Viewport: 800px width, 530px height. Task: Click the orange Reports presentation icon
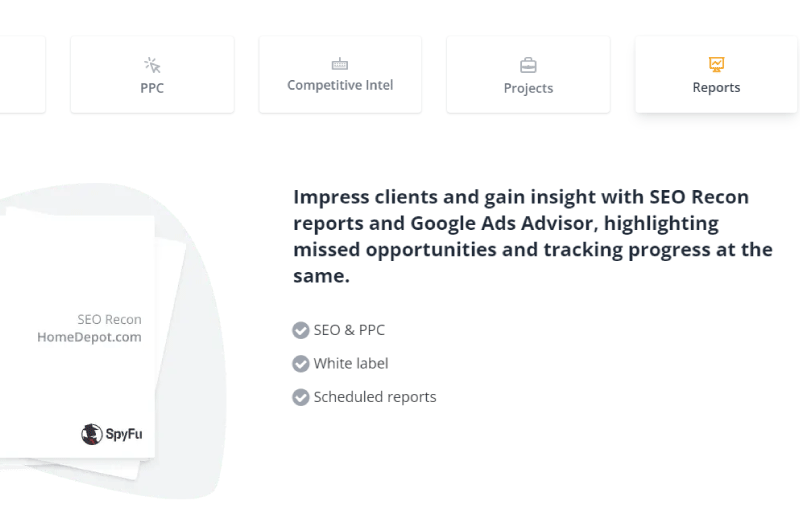tap(716, 64)
